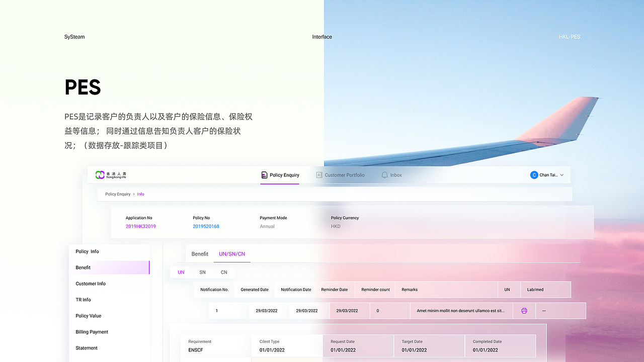Click the Amet minim mollit remarks cell
The height and width of the screenshot is (362, 644).
coord(461,311)
